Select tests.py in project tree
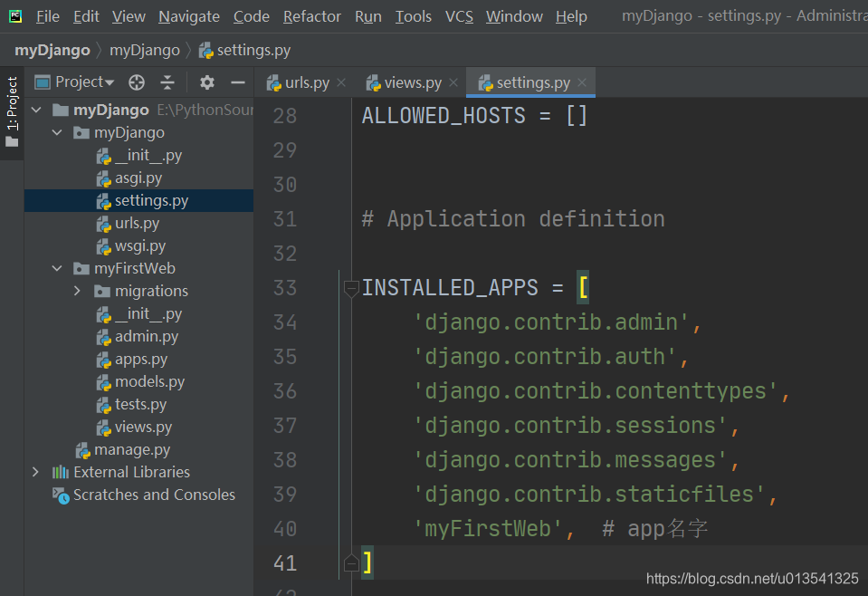This screenshot has height=596, width=868. [140, 405]
